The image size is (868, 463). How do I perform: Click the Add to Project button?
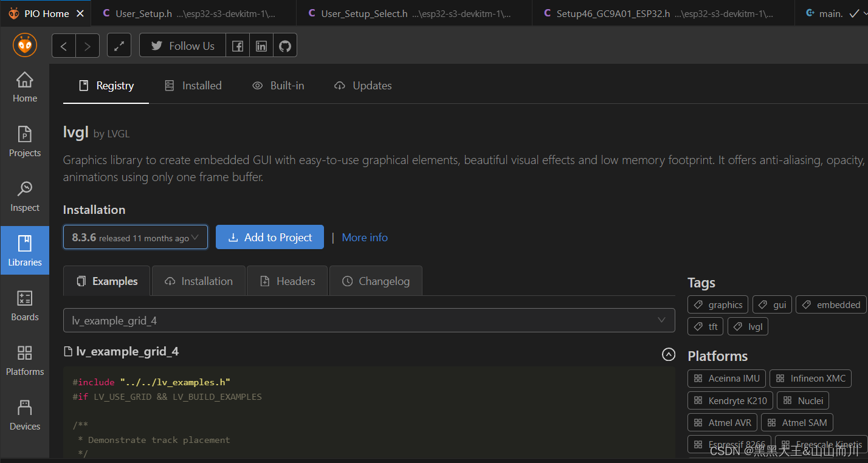point(269,237)
